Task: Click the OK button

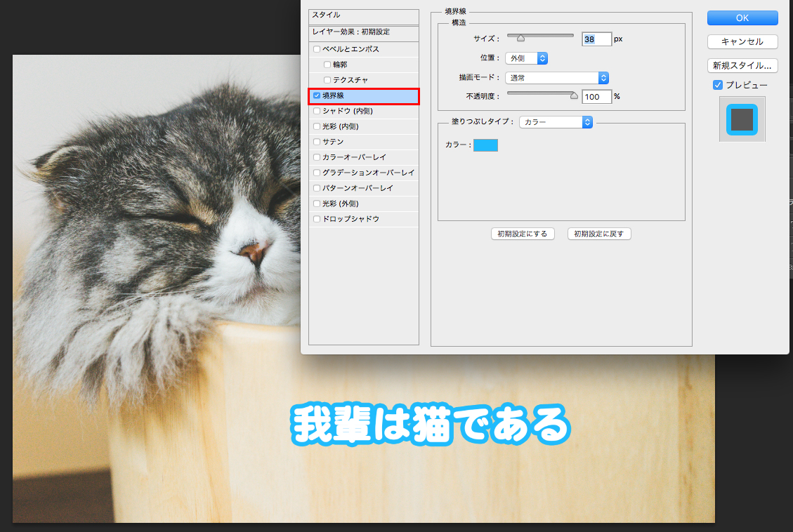Action: [x=742, y=18]
